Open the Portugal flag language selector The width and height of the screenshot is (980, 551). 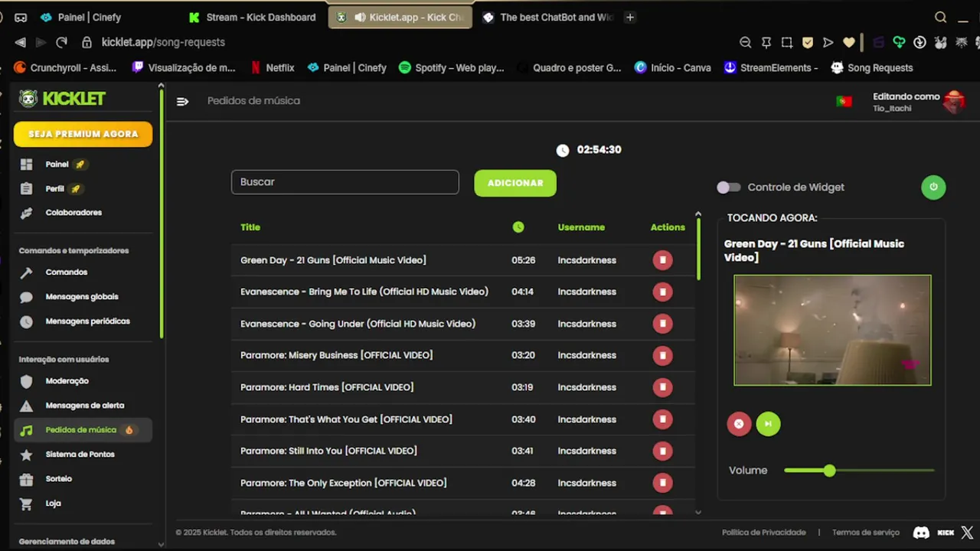click(844, 101)
